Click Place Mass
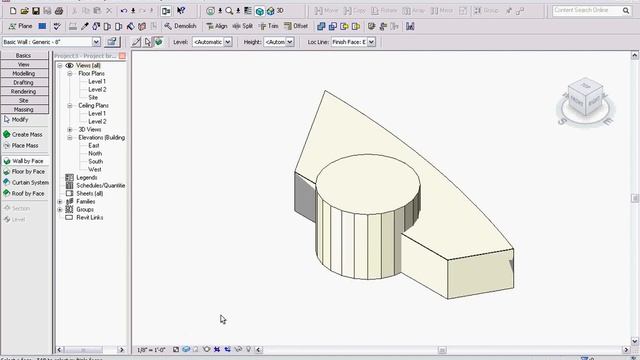Screen dimensions: 640x360 point(21,145)
